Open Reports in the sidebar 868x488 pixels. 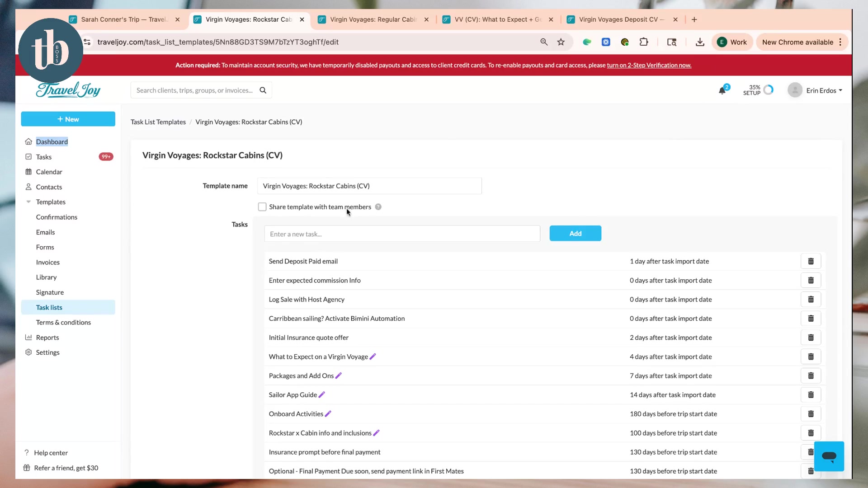[47, 338]
